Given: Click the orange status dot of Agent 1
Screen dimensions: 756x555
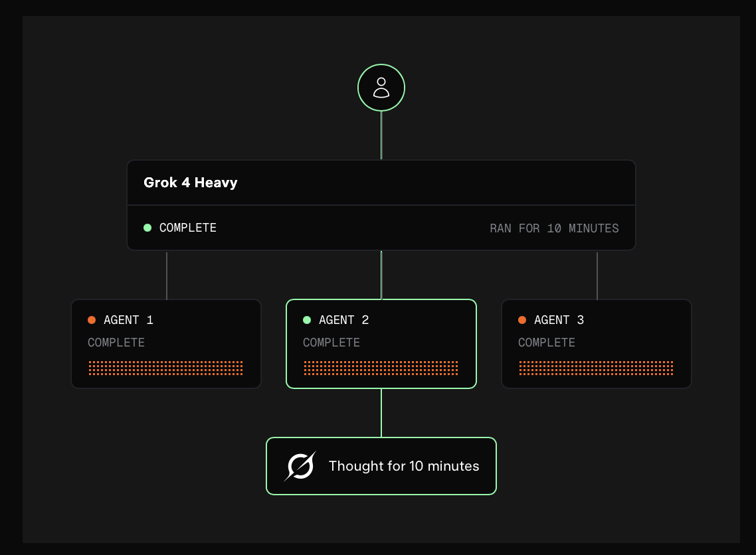Looking at the screenshot, I should [92, 320].
